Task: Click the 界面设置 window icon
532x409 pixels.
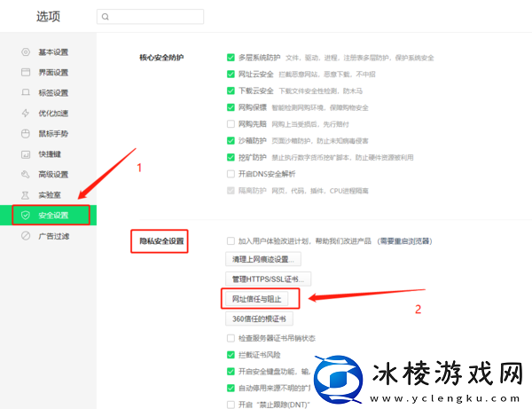Action: pyautogui.click(x=26, y=72)
